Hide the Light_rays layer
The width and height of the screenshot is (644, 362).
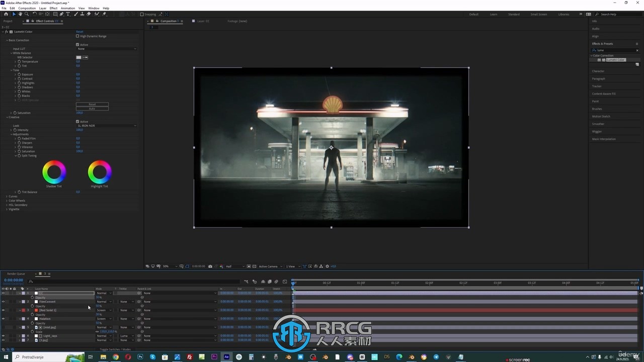coord(3,336)
